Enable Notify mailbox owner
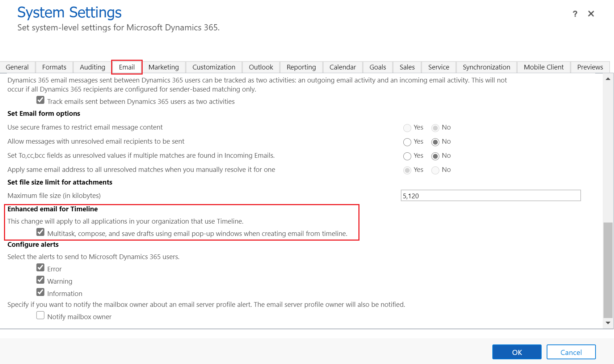The image size is (614, 364). pos(40,315)
